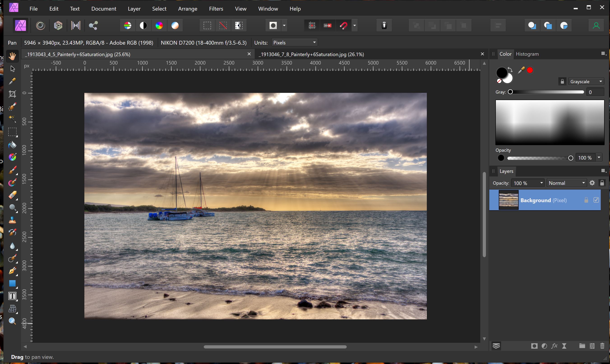The height and width of the screenshot is (364, 610).
Task: Select the View (hand) tool
Action: [12, 56]
